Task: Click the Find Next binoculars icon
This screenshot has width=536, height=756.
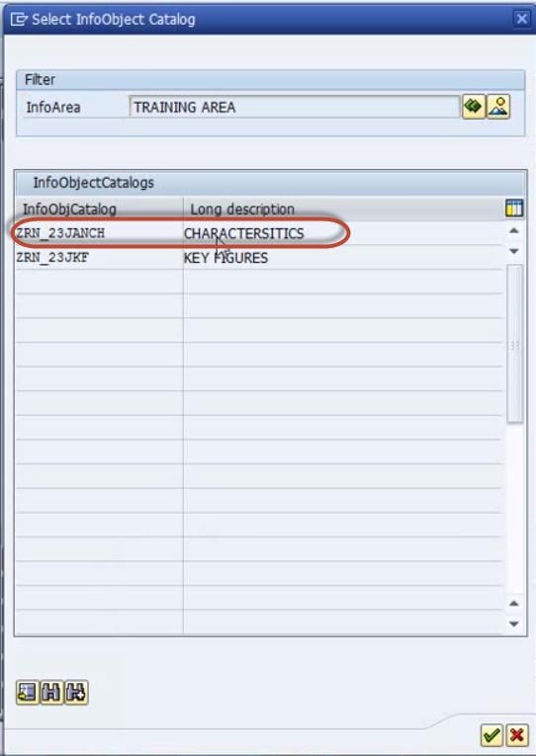Action: [76, 693]
